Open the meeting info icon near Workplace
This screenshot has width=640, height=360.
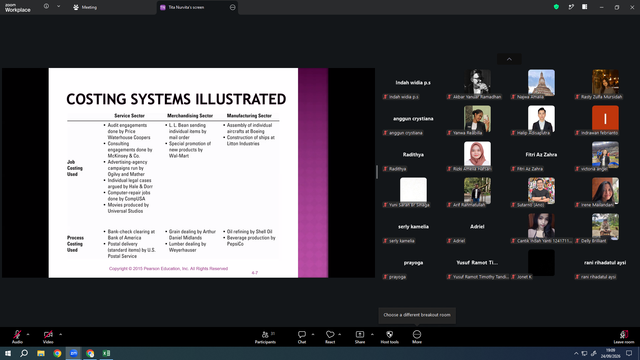[x=46, y=6]
